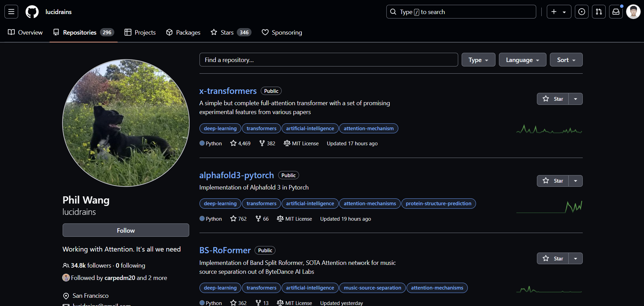
Task: Open the Packages tab
Action: click(x=183, y=32)
